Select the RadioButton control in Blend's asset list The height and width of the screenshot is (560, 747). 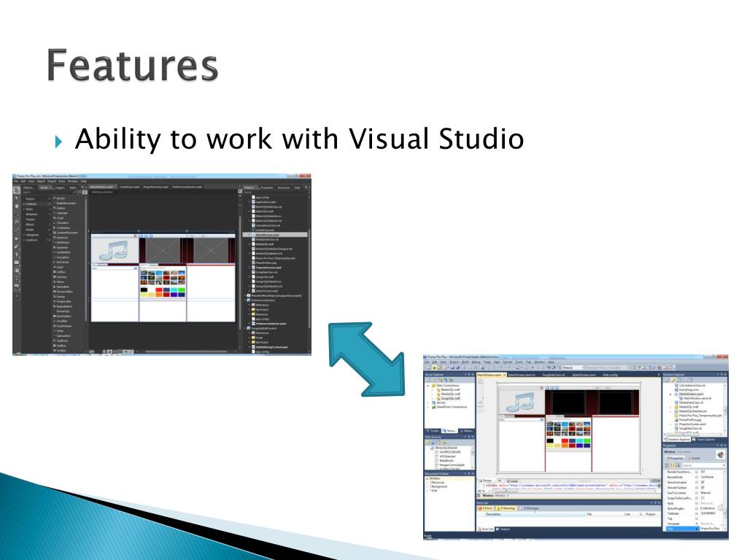pyautogui.click(x=64, y=307)
